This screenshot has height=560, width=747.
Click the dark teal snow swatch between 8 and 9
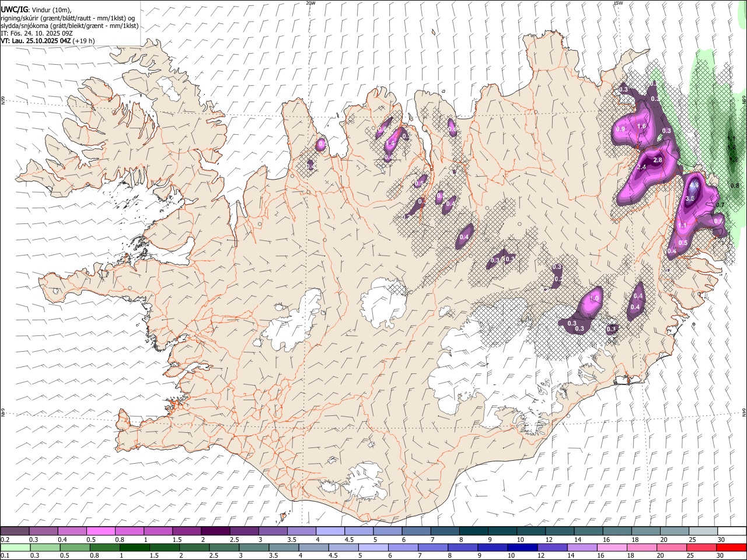(x=473, y=531)
